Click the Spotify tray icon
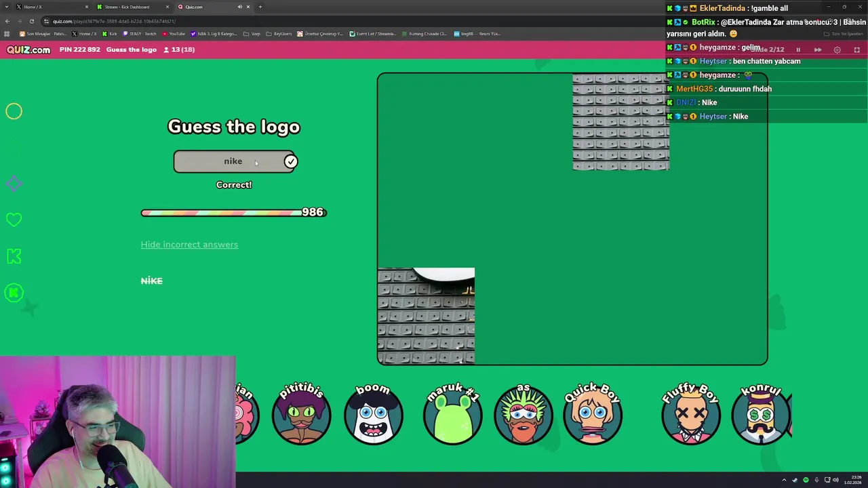868x488 pixels. click(x=806, y=480)
